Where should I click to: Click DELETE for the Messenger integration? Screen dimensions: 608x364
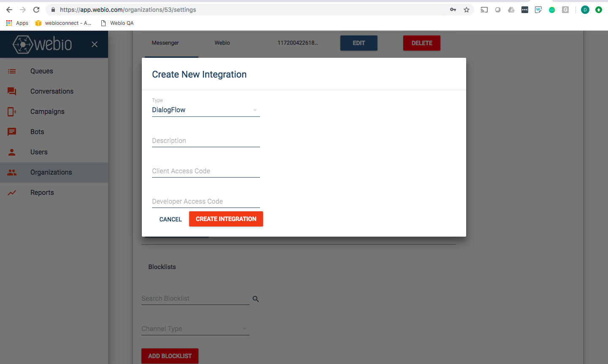point(422,43)
